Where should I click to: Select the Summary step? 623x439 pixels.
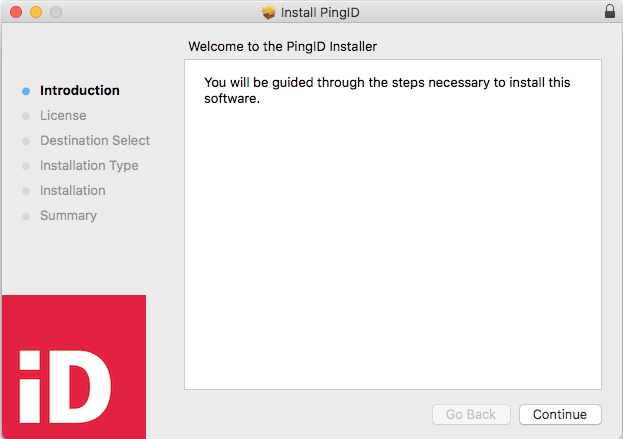click(x=68, y=216)
